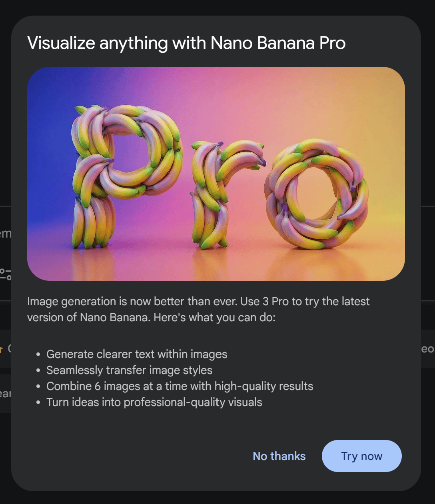435x504 pixels.
Task: Click the "3 Pro" text in the description
Action: tap(276, 301)
